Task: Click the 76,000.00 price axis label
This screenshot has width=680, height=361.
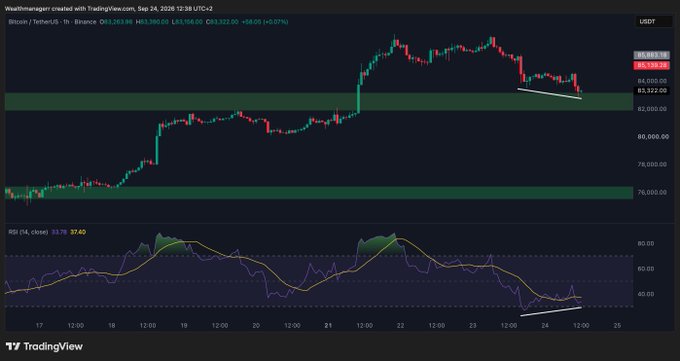Action: tap(652, 192)
